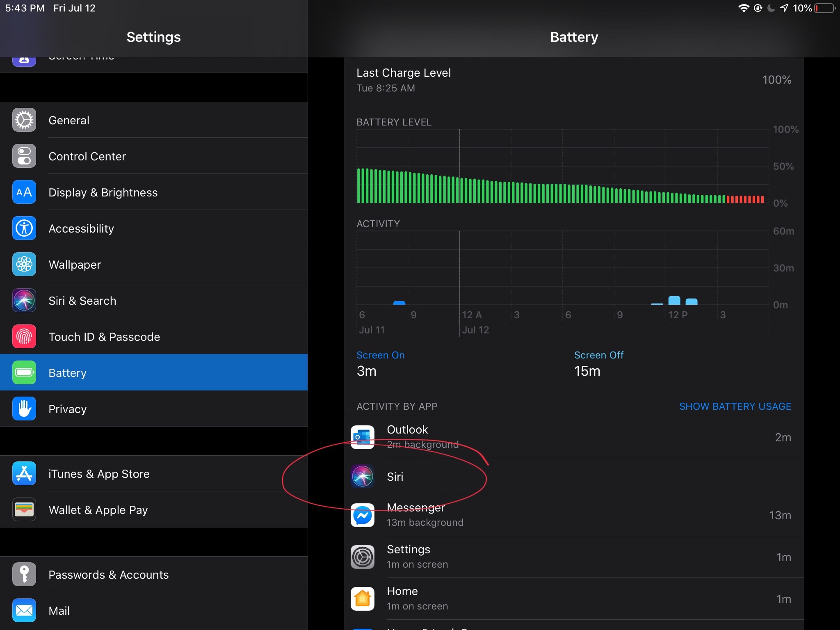Screen dimensions: 840x630
Task: Select Siri & Search menu item
Action: point(82,301)
